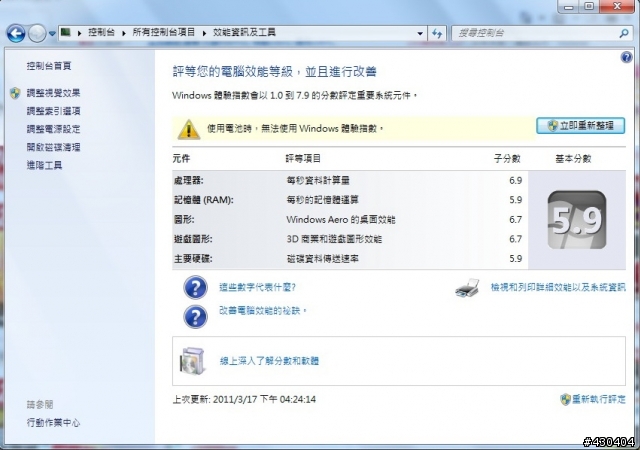Click the Control Panel icon in address bar
Image resolution: width=640 pixels, height=450 pixels.
[x=65, y=32]
